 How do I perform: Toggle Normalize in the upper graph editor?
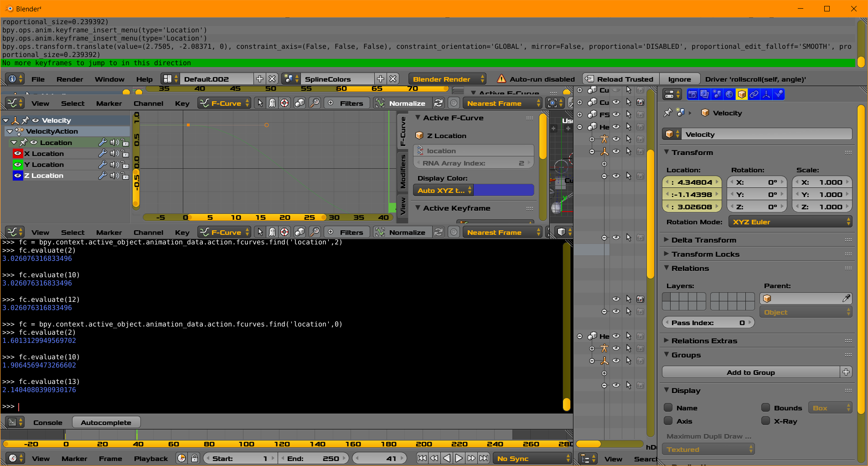[402, 103]
